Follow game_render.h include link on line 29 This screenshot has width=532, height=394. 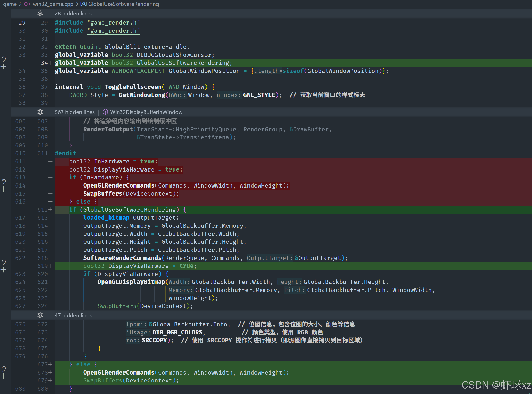pyautogui.click(x=113, y=23)
